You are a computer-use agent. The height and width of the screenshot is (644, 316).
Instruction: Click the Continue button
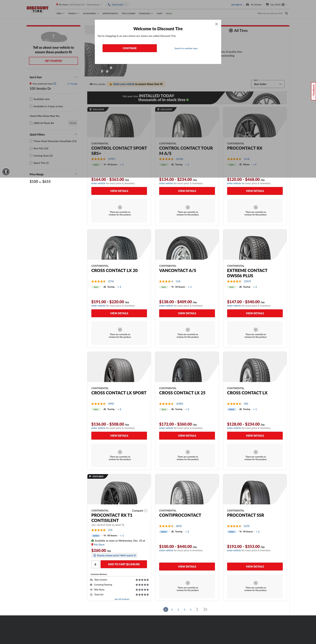(x=130, y=48)
